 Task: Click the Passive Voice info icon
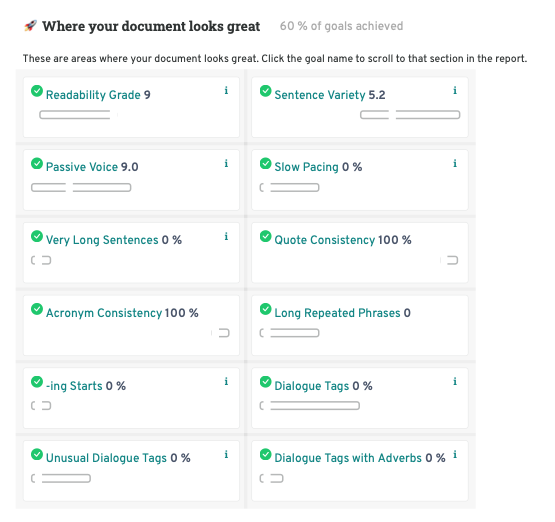(226, 164)
